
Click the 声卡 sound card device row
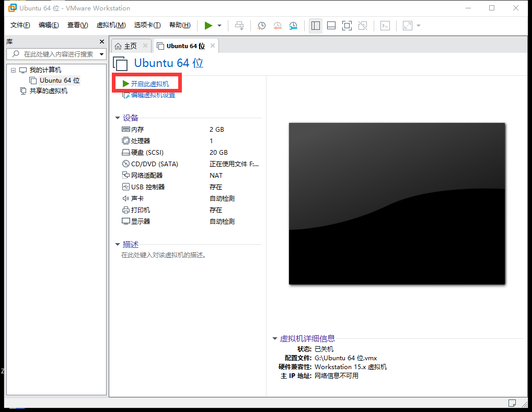click(x=191, y=199)
